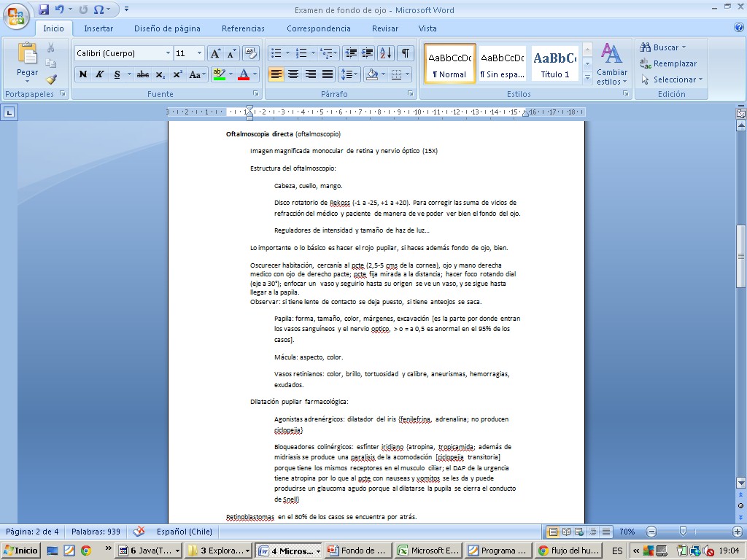
Task: Open the font size 11 dropdown
Action: (200, 53)
